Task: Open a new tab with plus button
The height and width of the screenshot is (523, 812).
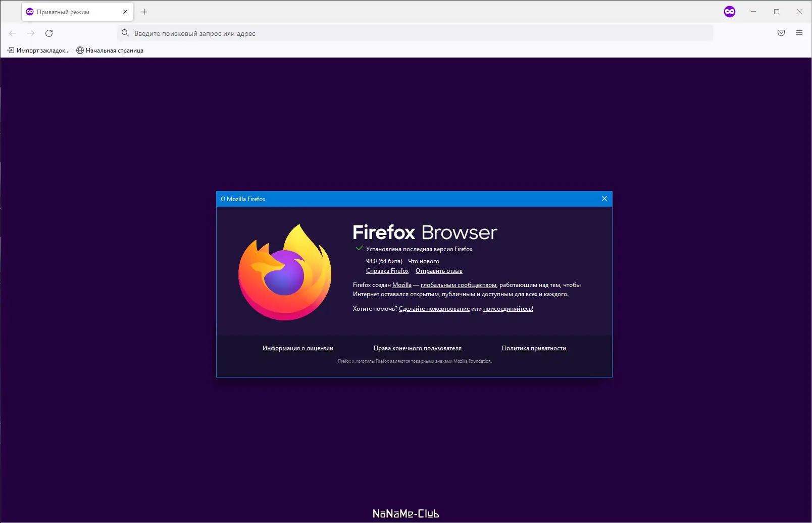Action: click(144, 12)
